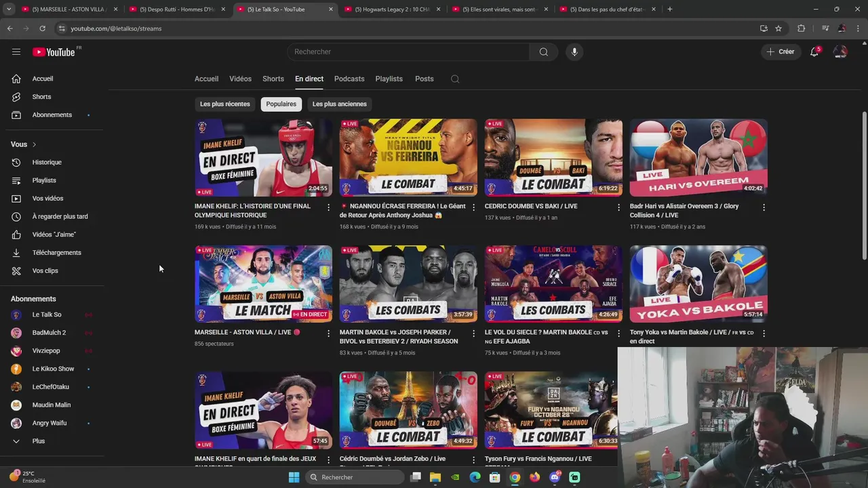Open a new browser tab

[670, 9]
